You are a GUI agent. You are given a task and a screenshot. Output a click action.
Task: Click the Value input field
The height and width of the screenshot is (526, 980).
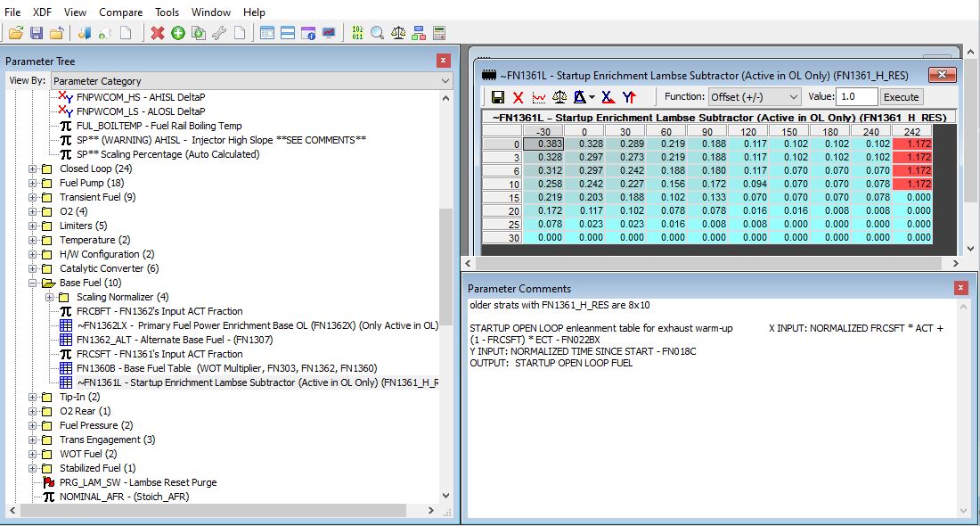coord(856,96)
